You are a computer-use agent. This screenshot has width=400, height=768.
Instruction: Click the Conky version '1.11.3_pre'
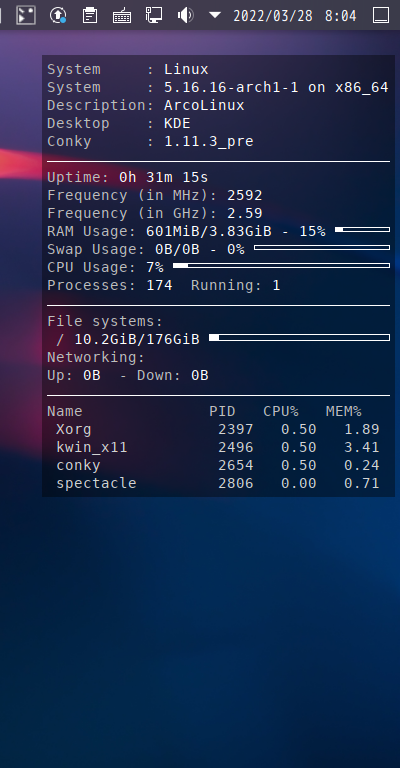coord(209,142)
